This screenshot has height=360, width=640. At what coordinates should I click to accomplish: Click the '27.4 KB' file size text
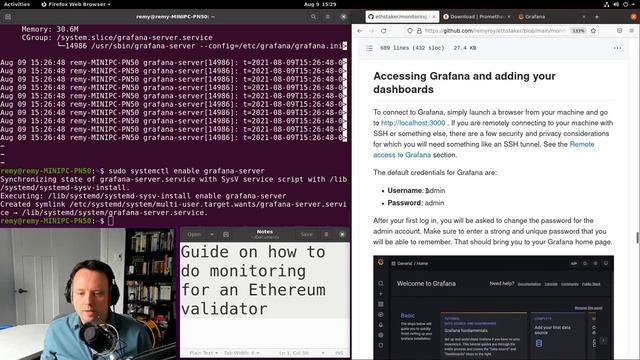tap(464, 48)
